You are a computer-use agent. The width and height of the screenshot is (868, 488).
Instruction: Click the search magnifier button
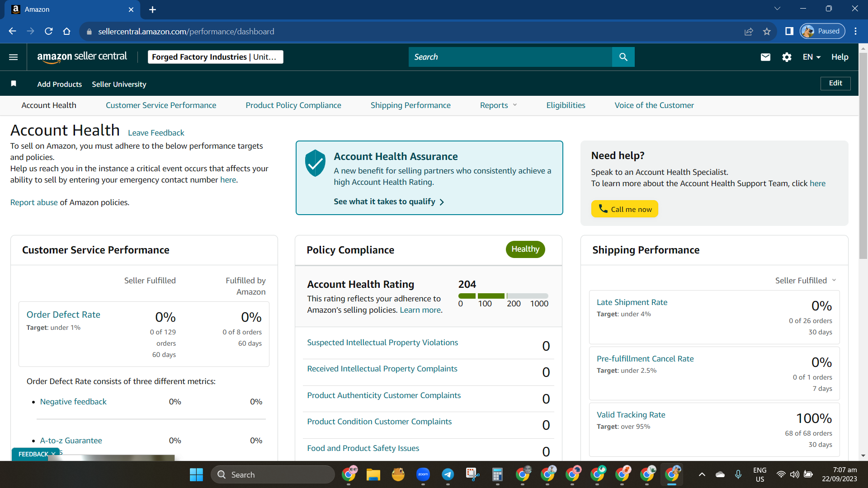pyautogui.click(x=623, y=57)
